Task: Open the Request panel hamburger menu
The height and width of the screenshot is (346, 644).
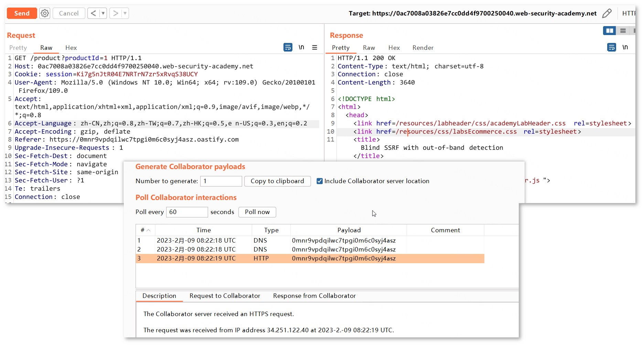Action: click(314, 47)
